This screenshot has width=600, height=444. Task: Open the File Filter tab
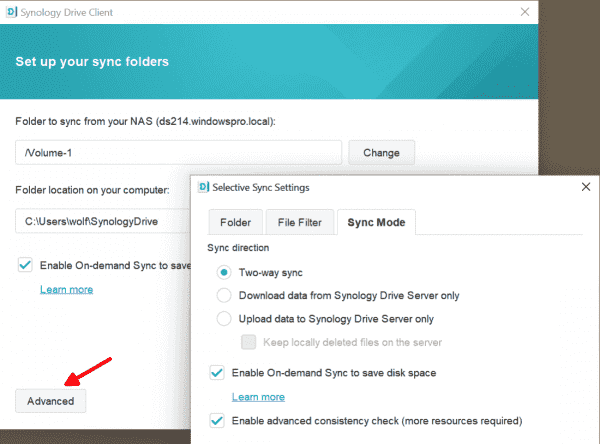click(300, 222)
